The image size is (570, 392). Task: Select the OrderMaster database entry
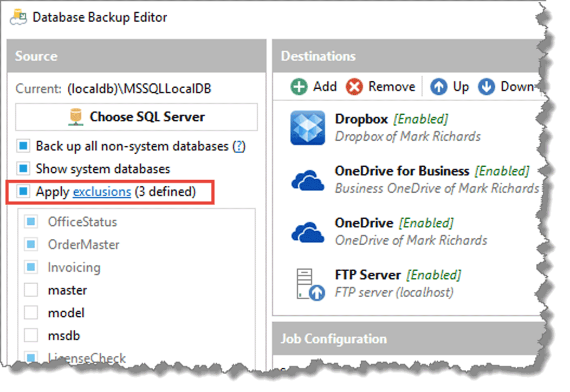click(83, 245)
